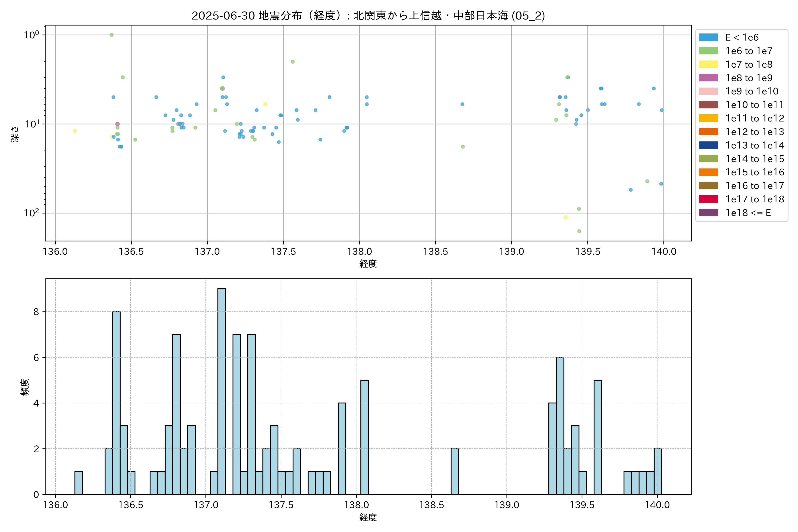Click the blue E < 1e6 legend swatch
Viewport: 798px width, 532px height.
(x=708, y=37)
